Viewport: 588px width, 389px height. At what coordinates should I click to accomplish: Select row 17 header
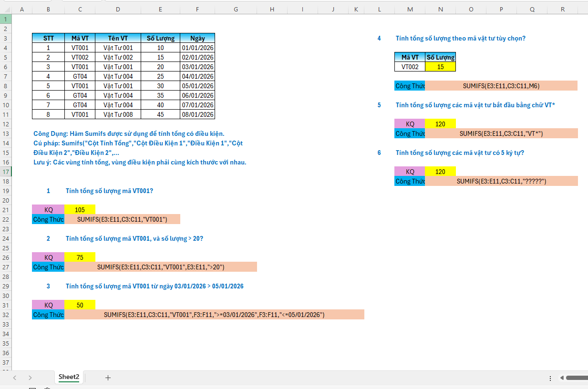[6, 172]
